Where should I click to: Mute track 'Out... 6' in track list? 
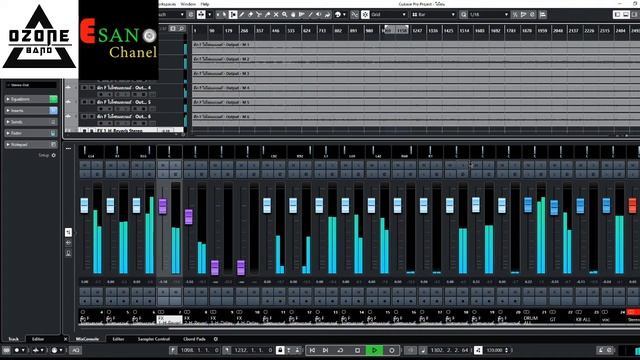[84, 116]
